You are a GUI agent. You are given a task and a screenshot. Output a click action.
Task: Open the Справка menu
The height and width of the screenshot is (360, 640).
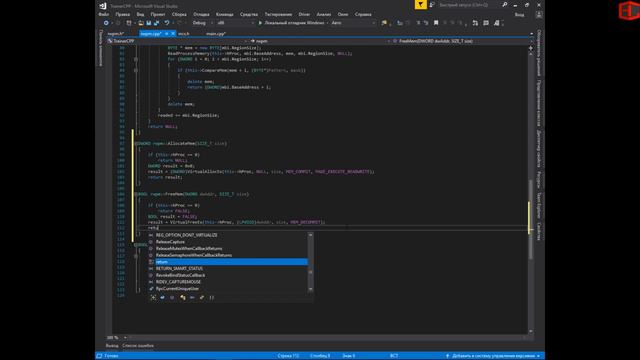pos(363,14)
